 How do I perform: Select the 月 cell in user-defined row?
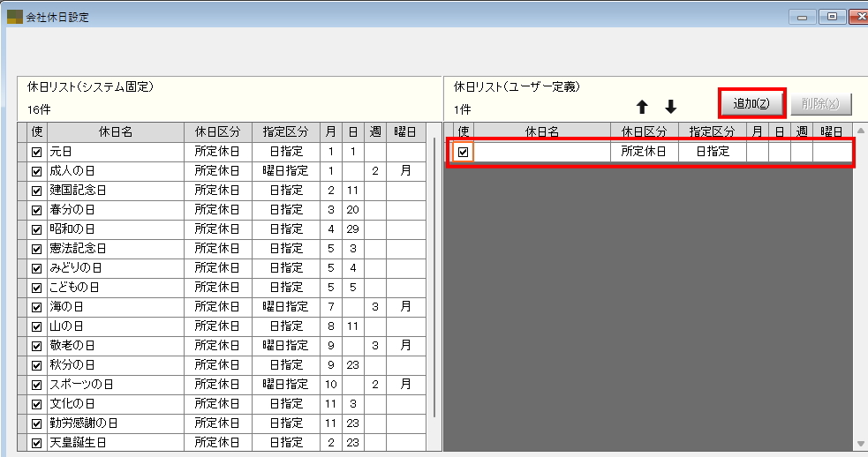click(757, 152)
